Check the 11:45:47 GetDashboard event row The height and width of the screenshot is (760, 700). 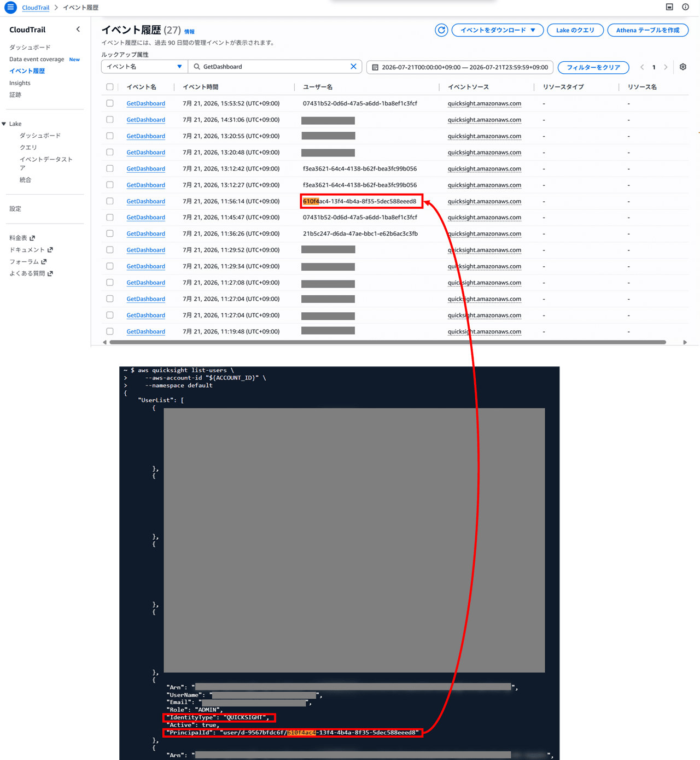click(110, 218)
